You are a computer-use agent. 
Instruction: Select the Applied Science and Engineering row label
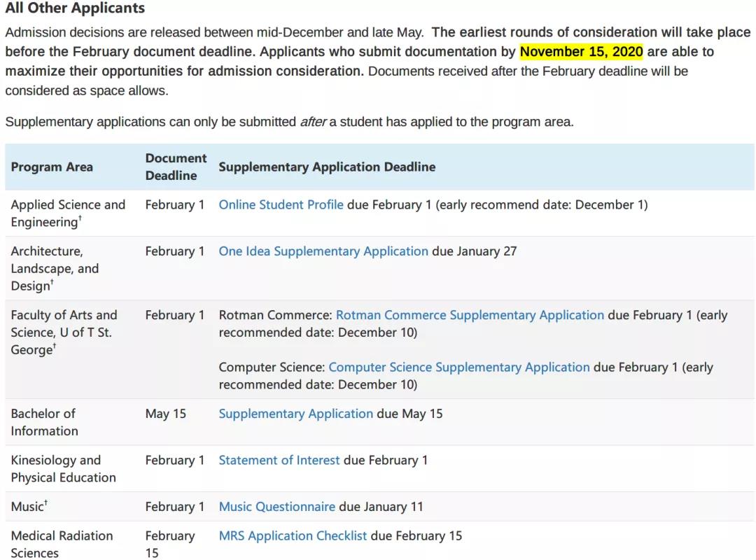click(x=68, y=213)
